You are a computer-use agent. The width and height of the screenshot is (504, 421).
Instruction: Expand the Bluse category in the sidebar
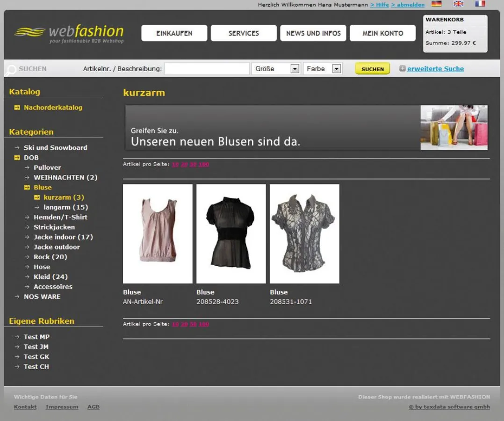[26, 187]
